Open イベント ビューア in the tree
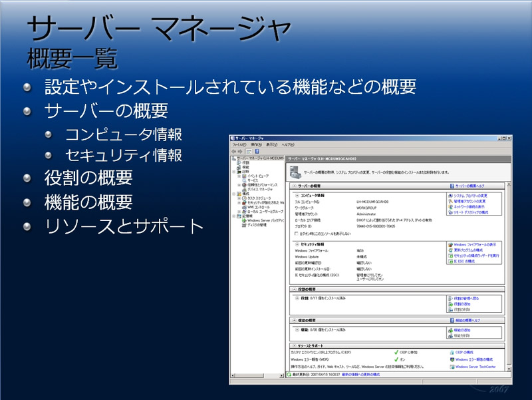This screenshot has height=400, width=532. pyautogui.click(x=258, y=175)
